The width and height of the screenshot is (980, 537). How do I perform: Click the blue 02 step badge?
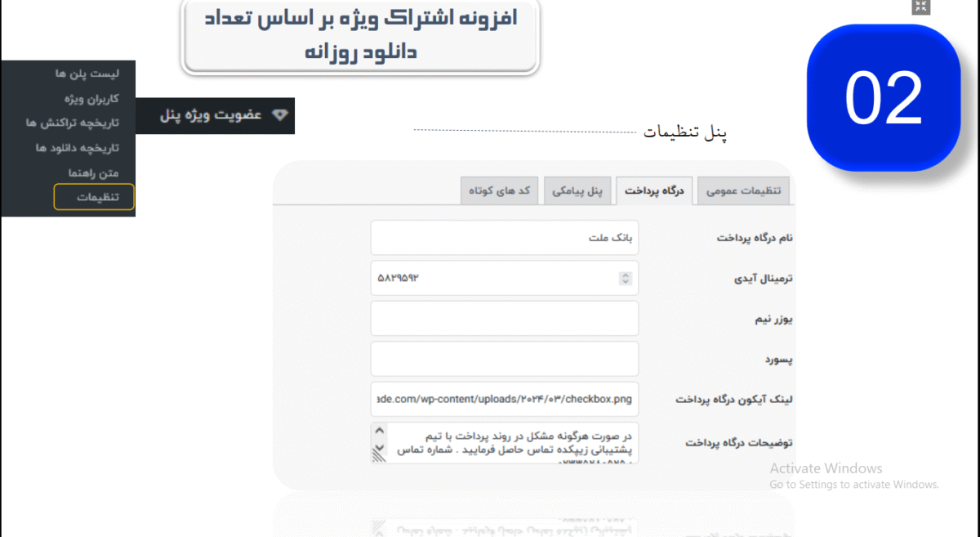coord(883,97)
